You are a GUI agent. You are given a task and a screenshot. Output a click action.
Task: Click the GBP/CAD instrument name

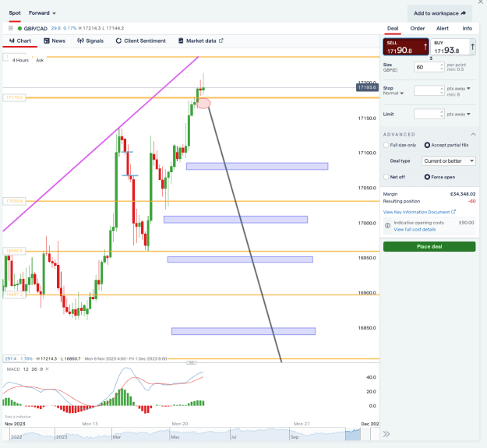coord(35,29)
